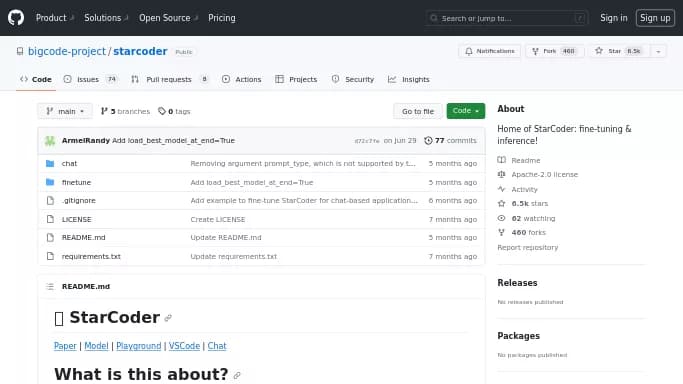View the 0 tags link
This screenshot has width=683, height=384.
[x=174, y=111]
